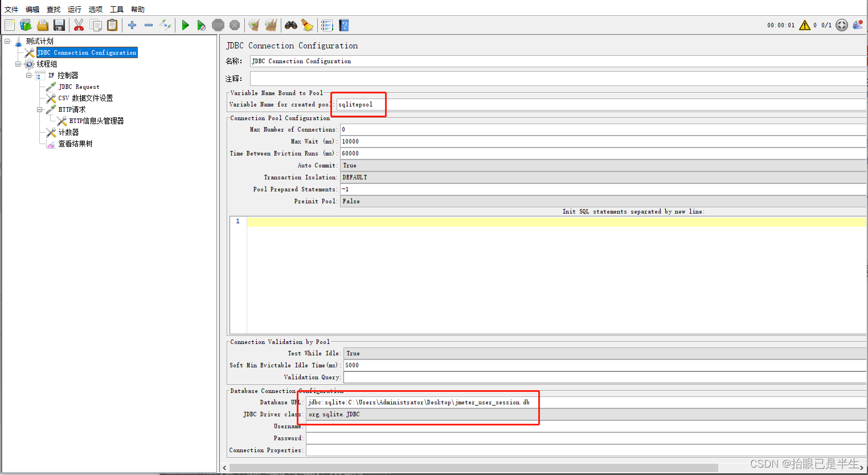Select IF 控制器 in the tree
This screenshot has height=475, width=868.
point(63,75)
